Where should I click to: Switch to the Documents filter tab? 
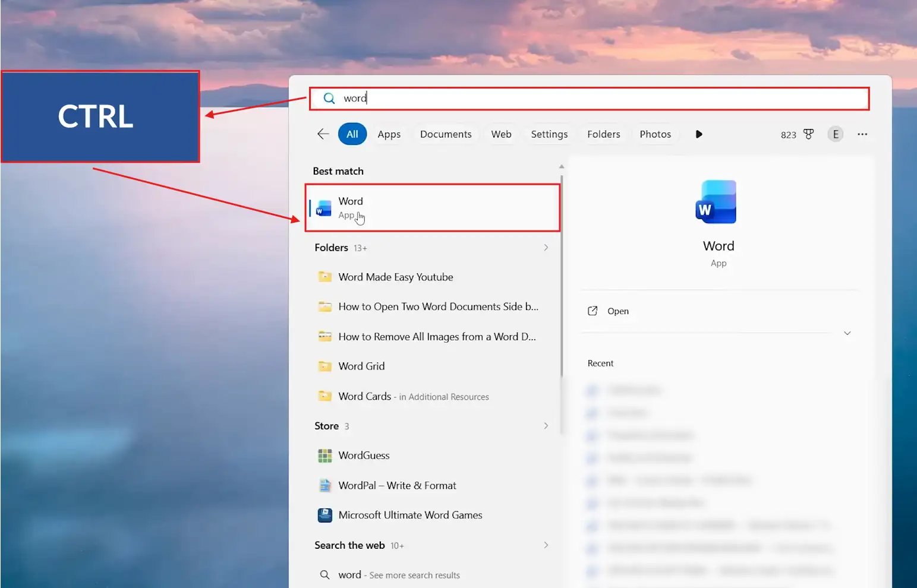point(446,134)
